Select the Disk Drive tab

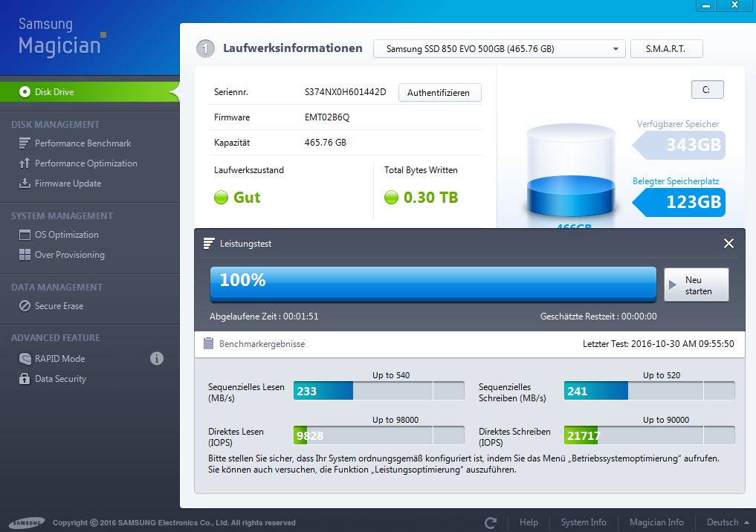click(90, 91)
